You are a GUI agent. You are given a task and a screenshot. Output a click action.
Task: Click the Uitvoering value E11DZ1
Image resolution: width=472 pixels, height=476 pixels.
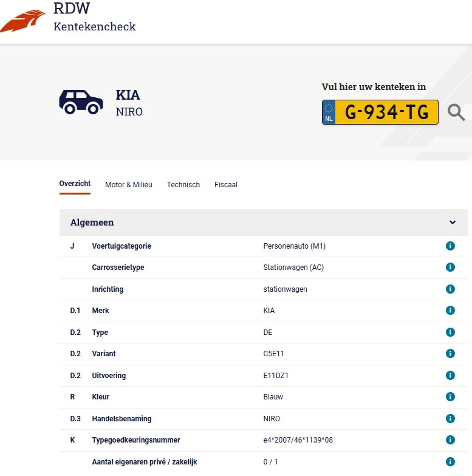(x=276, y=376)
